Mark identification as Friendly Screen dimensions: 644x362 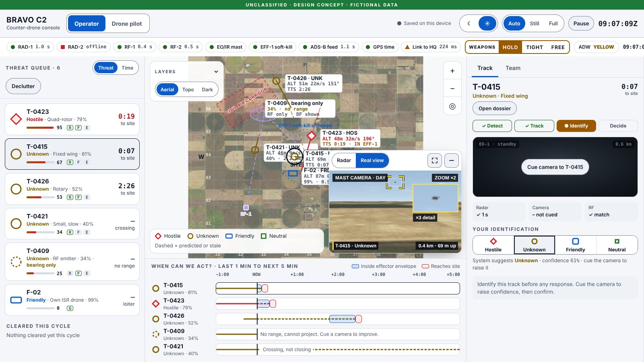click(x=576, y=245)
